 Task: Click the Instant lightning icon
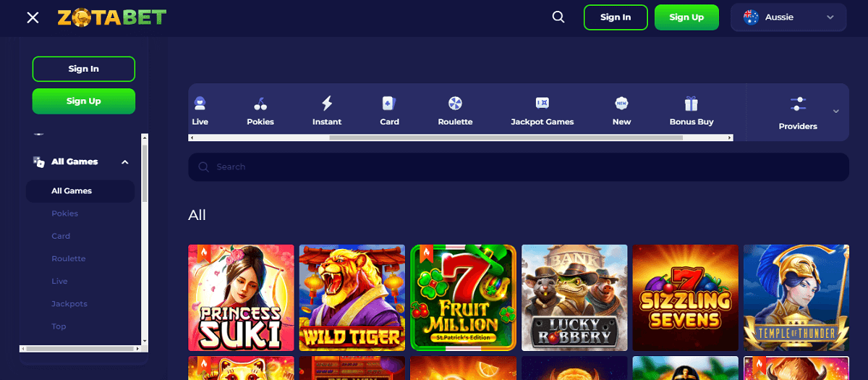coord(327,103)
